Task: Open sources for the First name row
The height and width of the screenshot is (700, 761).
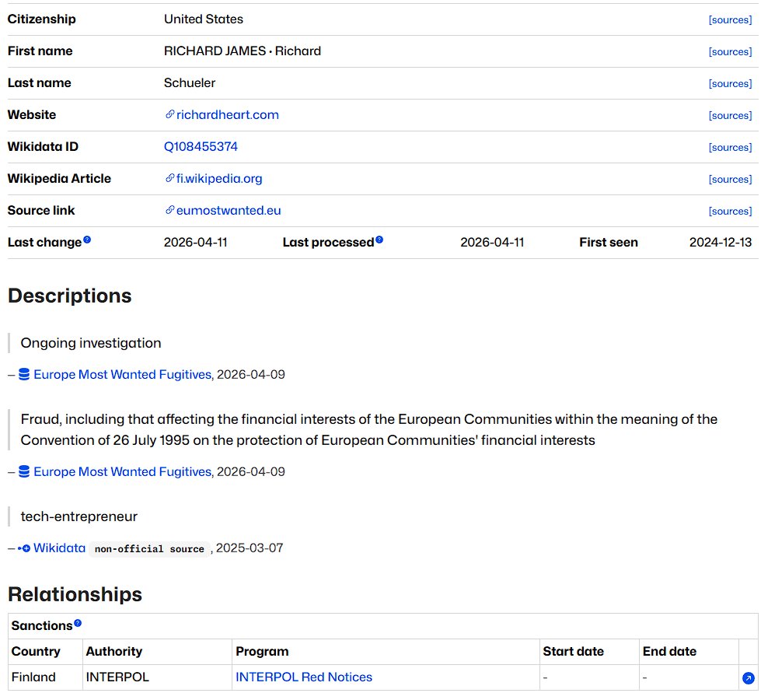Action: coord(730,51)
